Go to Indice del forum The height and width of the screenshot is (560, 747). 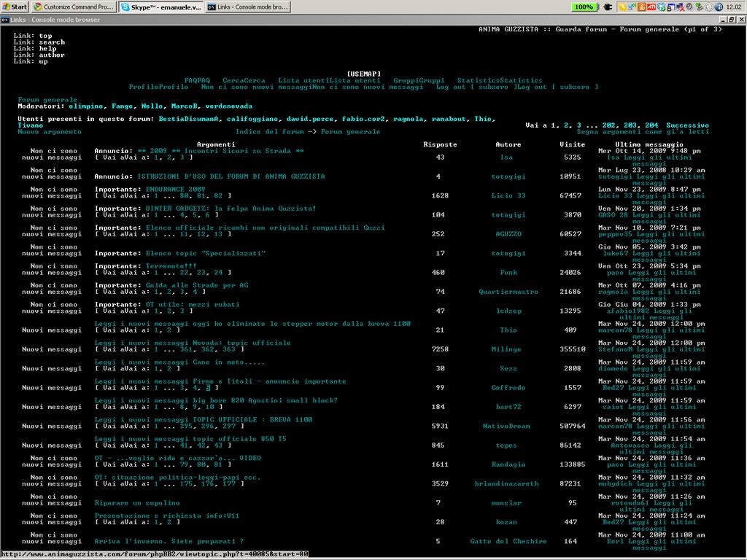tap(269, 132)
